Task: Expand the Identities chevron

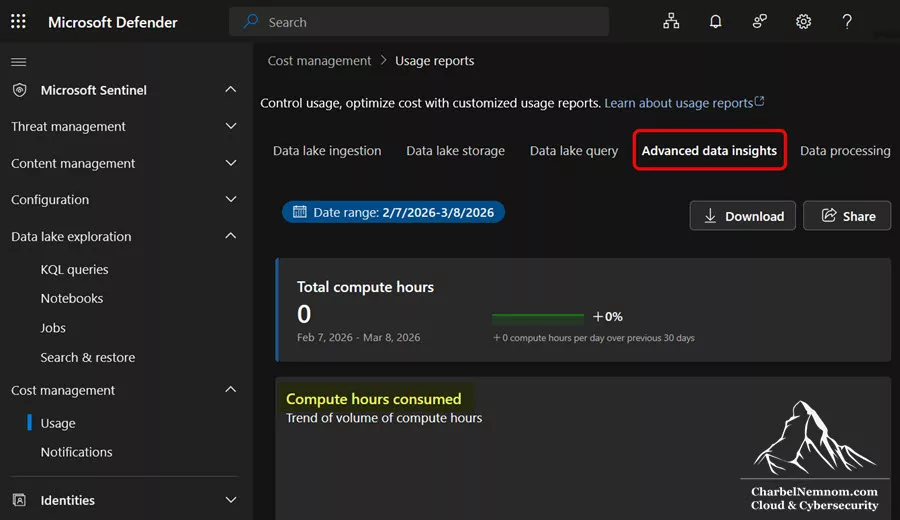Action: point(231,500)
